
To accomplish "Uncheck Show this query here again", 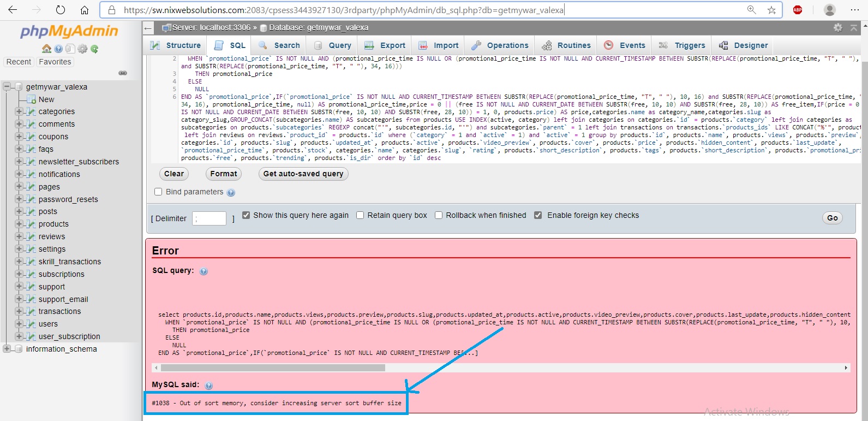I will coord(246,215).
